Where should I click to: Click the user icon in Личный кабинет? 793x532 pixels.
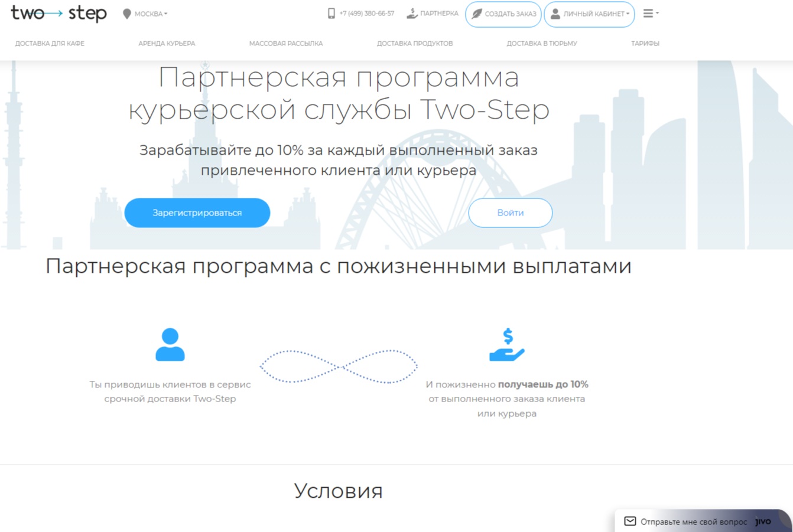point(555,14)
